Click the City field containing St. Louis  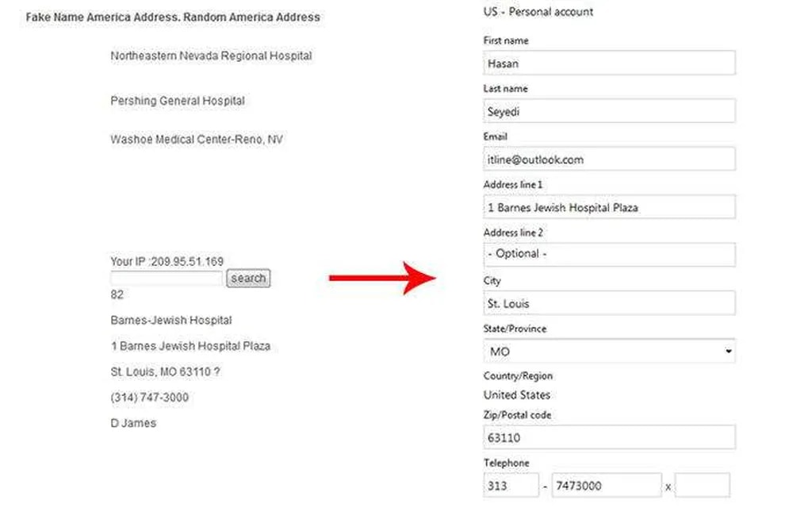tap(608, 302)
